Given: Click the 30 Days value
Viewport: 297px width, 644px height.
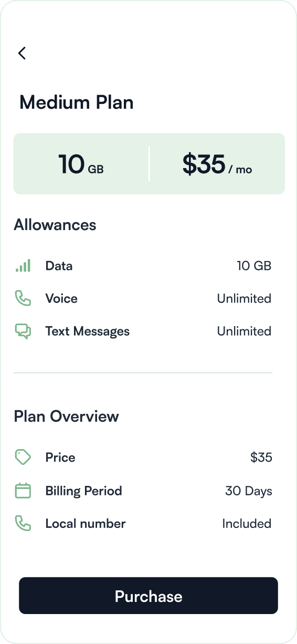Looking at the screenshot, I should (249, 491).
